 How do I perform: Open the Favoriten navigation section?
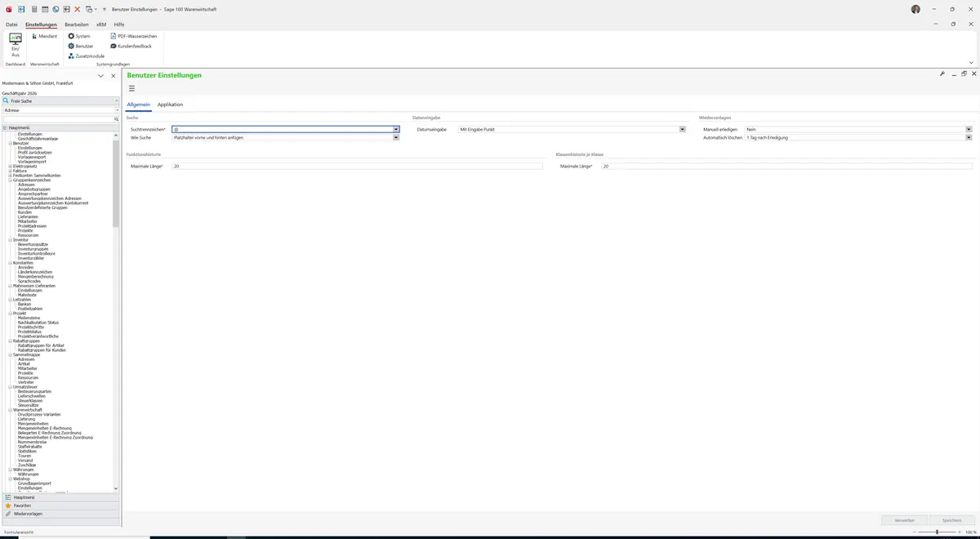60,506
